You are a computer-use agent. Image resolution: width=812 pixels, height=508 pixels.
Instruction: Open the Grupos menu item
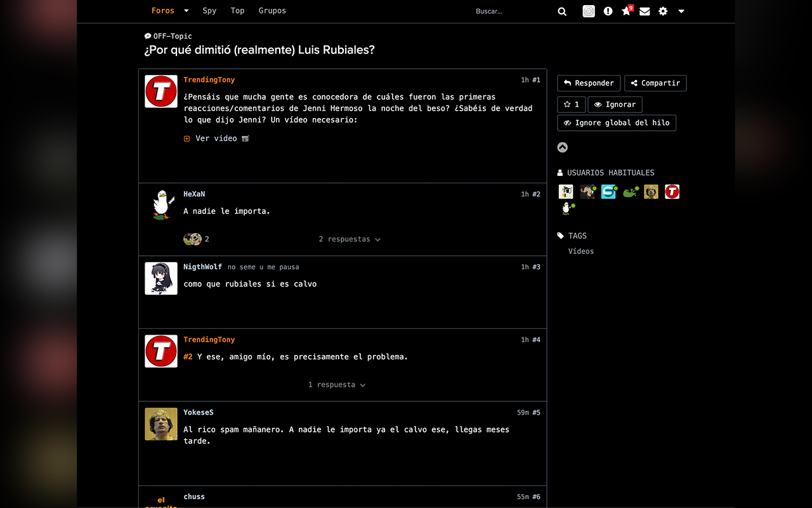272,11
